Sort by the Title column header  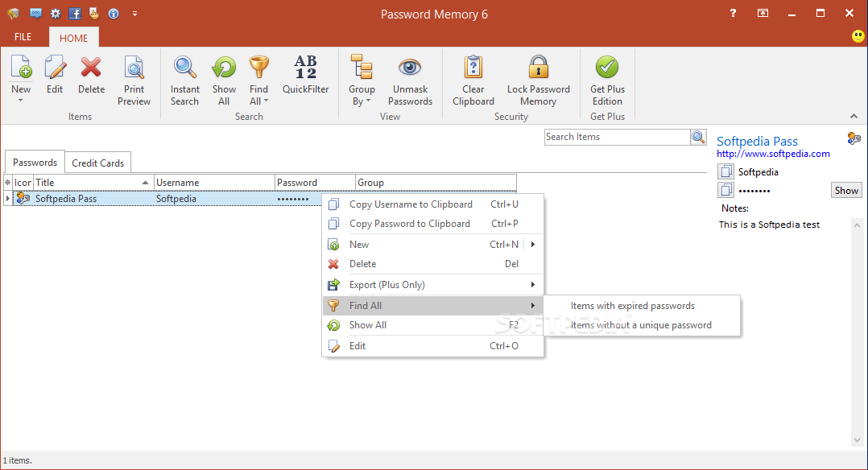93,182
